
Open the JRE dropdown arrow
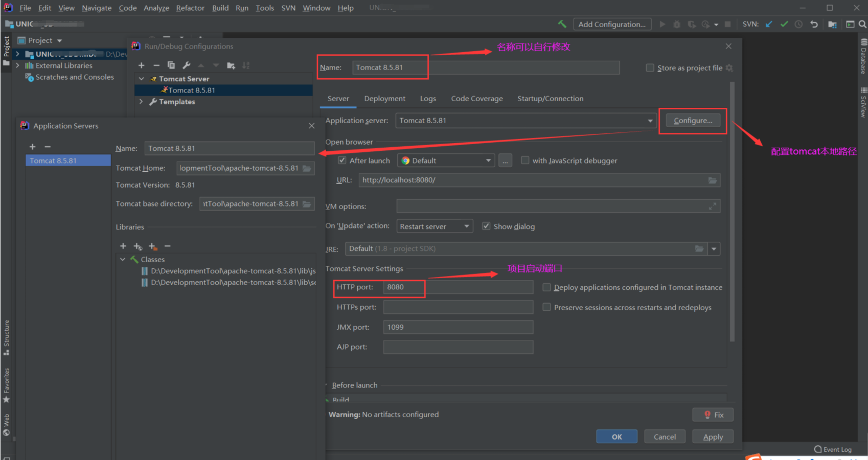(x=714, y=249)
